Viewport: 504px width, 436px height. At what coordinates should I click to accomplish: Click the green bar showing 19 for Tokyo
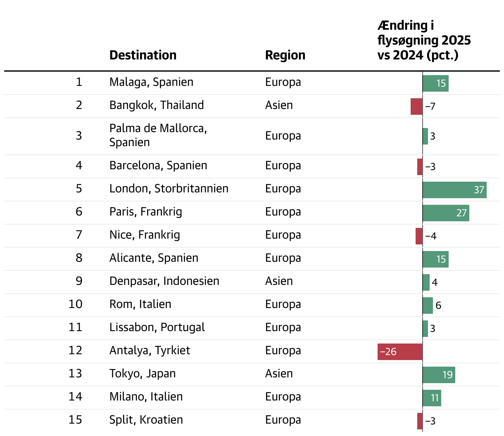click(438, 375)
